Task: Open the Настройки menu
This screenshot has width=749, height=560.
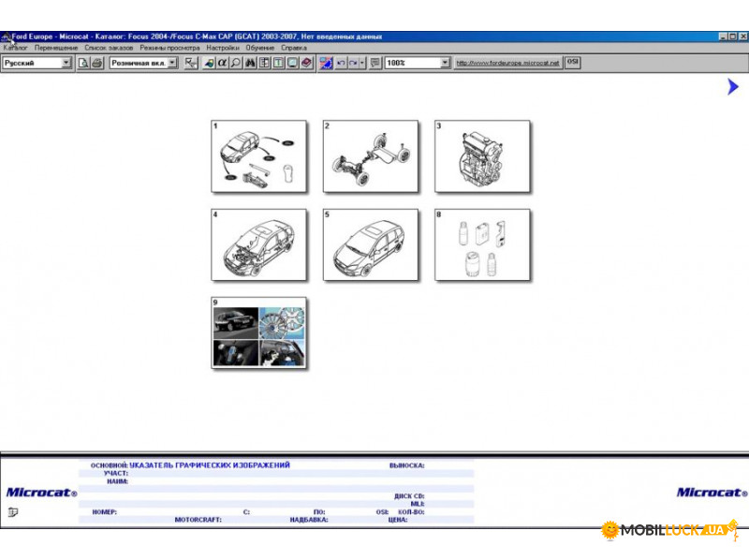Action: click(222, 47)
